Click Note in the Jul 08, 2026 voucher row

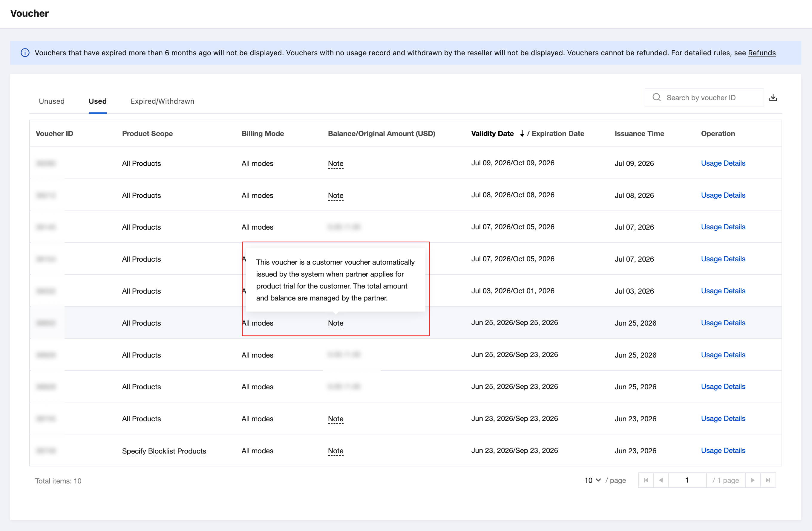336,196
